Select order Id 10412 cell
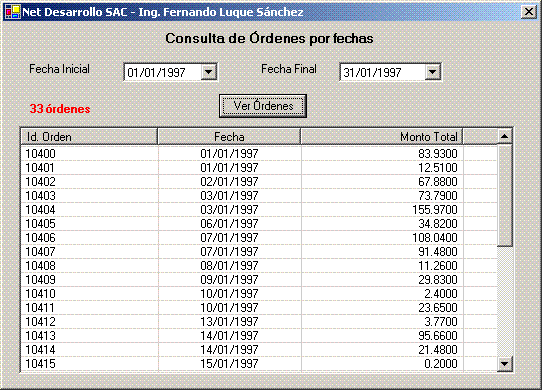Image resolution: width=542 pixels, height=390 pixels. 90,322
